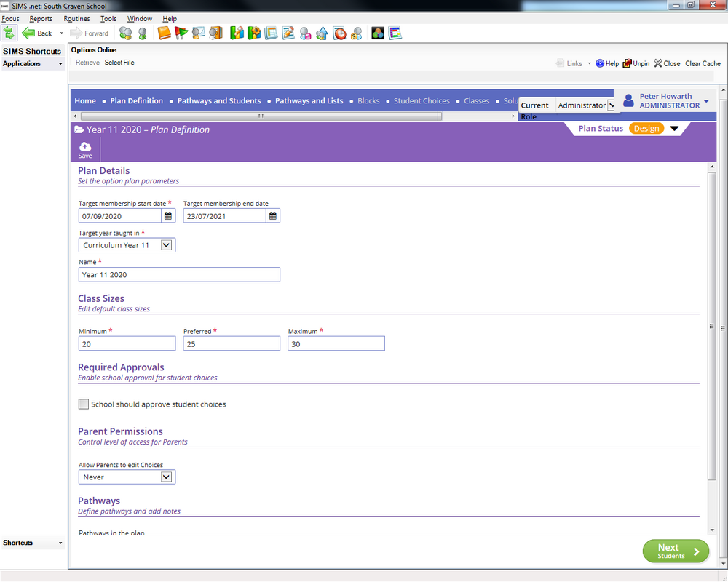Click the Forward navigation button
Screen dimensions: 728x582
coord(89,33)
